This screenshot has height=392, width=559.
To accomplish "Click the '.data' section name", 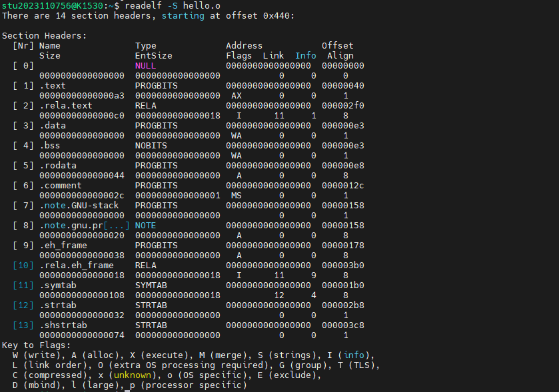I will tap(53, 125).
